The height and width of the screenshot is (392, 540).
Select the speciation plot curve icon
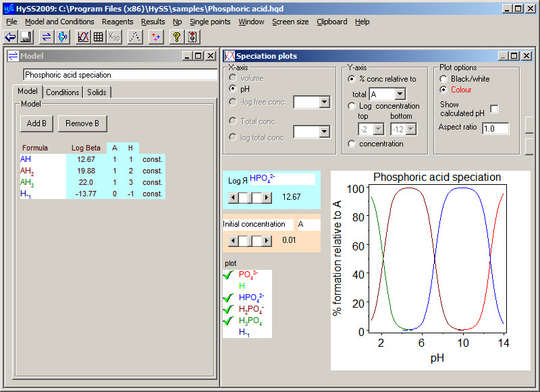(x=83, y=36)
